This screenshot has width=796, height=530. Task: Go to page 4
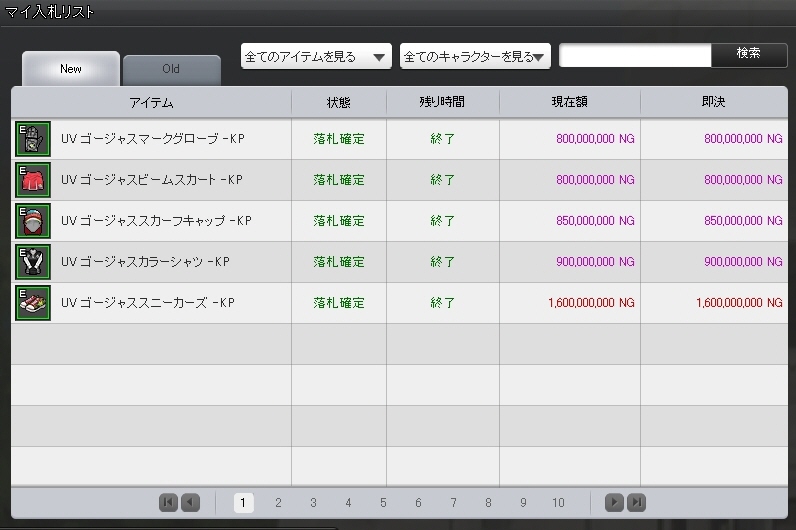click(x=348, y=503)
